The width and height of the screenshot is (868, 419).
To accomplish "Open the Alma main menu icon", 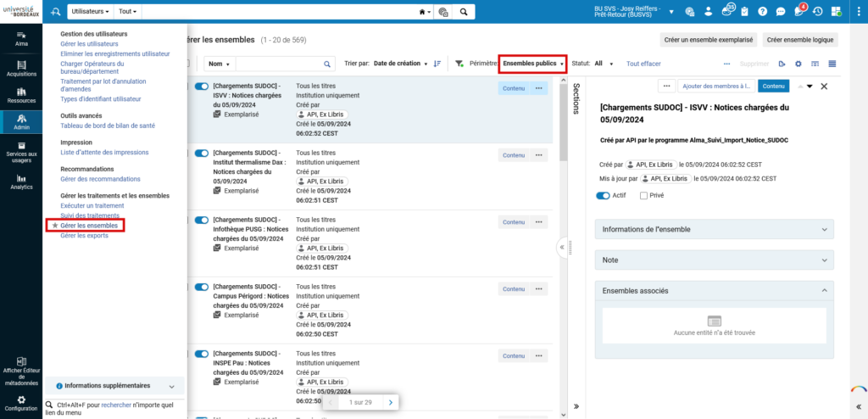I will [x=21, y=37].
